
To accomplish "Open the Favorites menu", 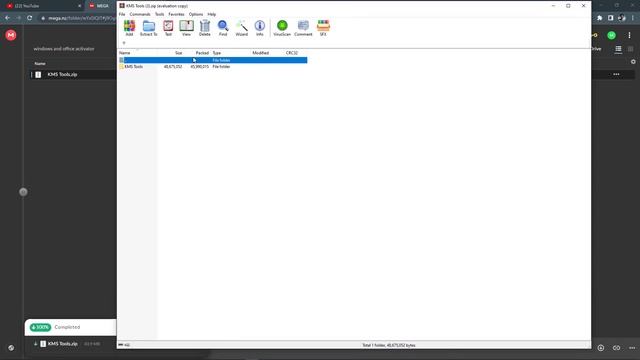I will (176, 14).
